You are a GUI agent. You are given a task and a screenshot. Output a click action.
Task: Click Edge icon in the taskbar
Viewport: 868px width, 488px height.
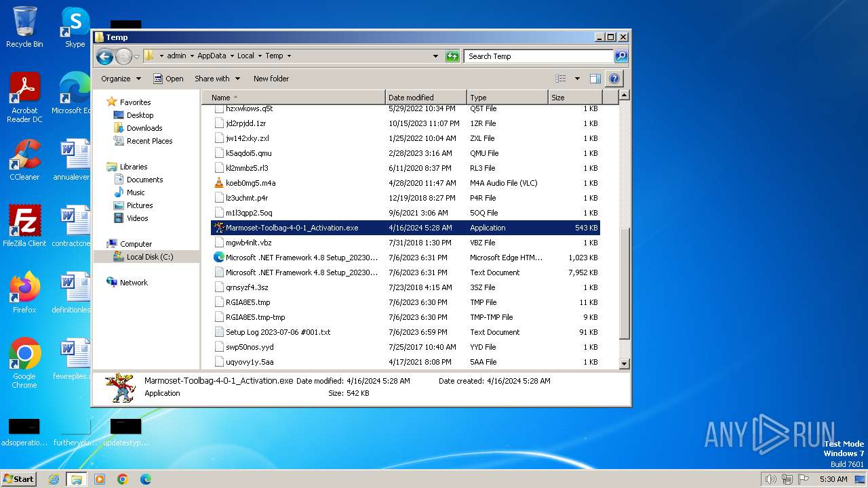click(146, 479)
